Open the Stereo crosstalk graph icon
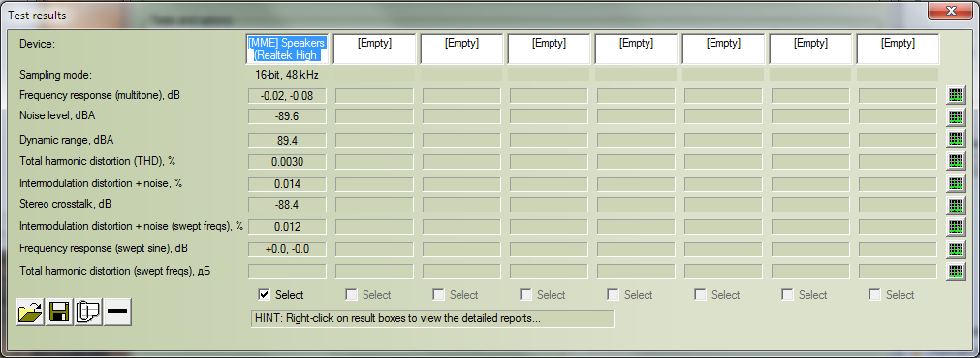 [x=955, y=206]
